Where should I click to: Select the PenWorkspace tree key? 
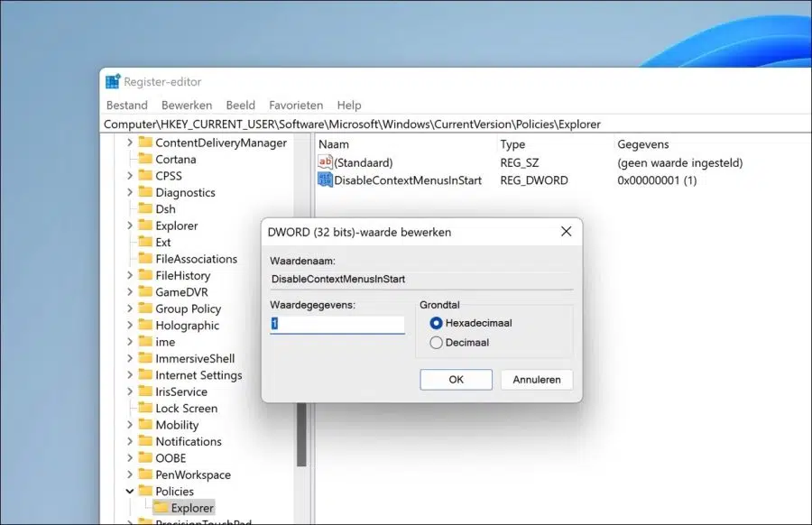click(x=193, y=474)
